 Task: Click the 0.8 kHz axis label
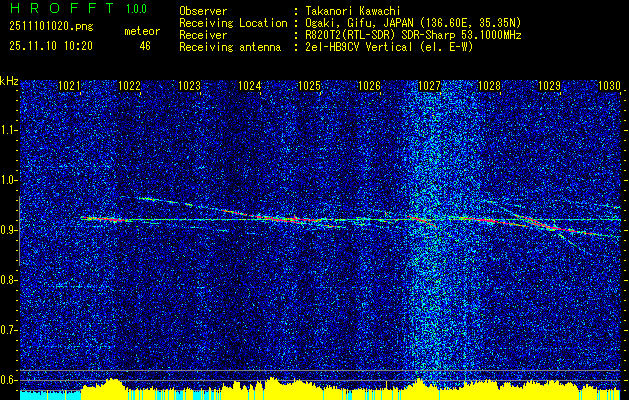coord(7,280)
